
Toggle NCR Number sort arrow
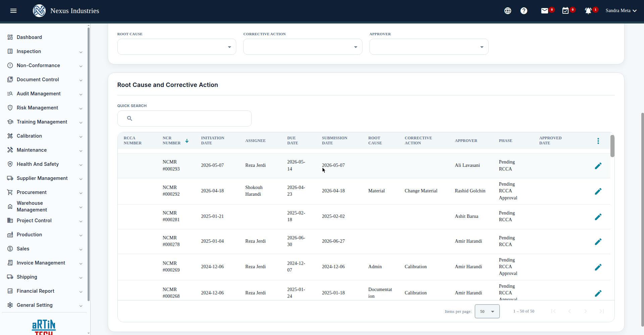pyautogui.click(x=187, y=141)
